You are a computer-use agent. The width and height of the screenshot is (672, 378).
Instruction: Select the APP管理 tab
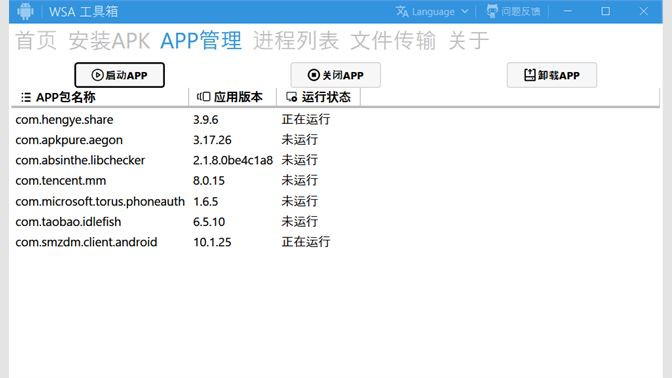click(201, 41)
